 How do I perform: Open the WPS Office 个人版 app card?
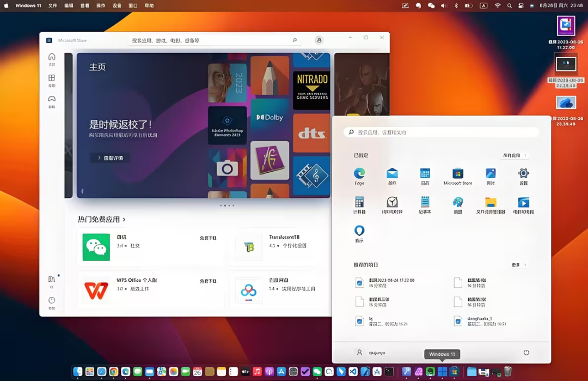(150, 291)
